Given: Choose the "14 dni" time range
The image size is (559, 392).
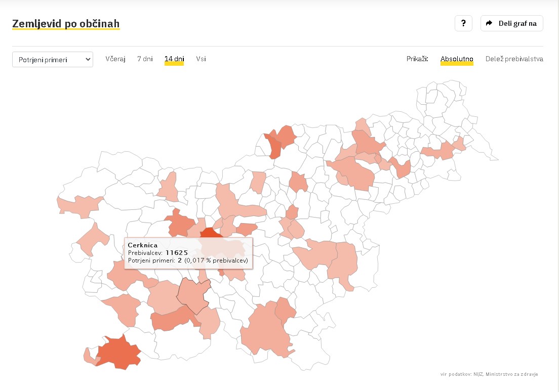Looking at the screenshot, I should click(x=174, y=59).
